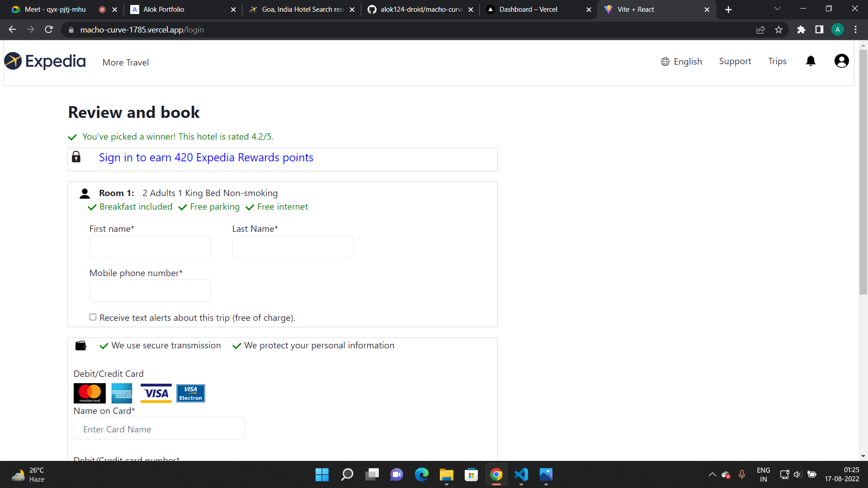
Task: Open taskbar search magnifier
Action: [347, 474]
